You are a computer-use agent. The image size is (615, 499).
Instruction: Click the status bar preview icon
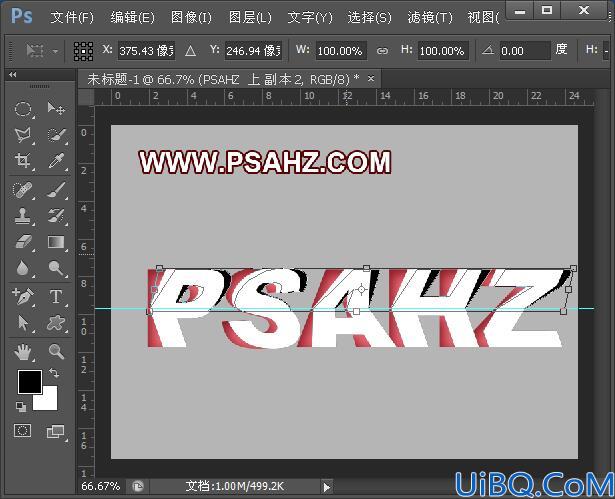coord(138,487)
